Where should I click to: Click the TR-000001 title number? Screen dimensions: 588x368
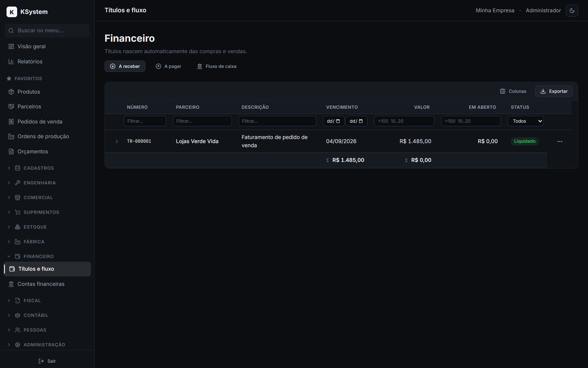[x=139, y=141]
